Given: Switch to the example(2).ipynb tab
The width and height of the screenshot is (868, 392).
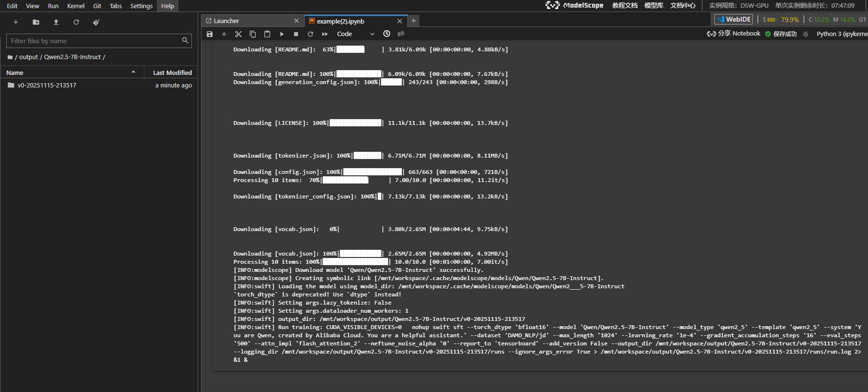Looking at the screenshot, I should [356, 21].
